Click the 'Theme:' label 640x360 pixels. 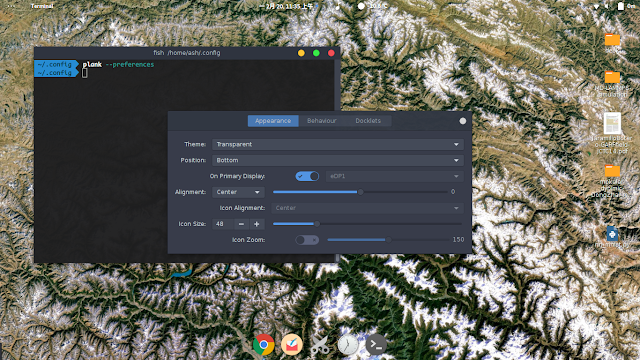(195, 144)
